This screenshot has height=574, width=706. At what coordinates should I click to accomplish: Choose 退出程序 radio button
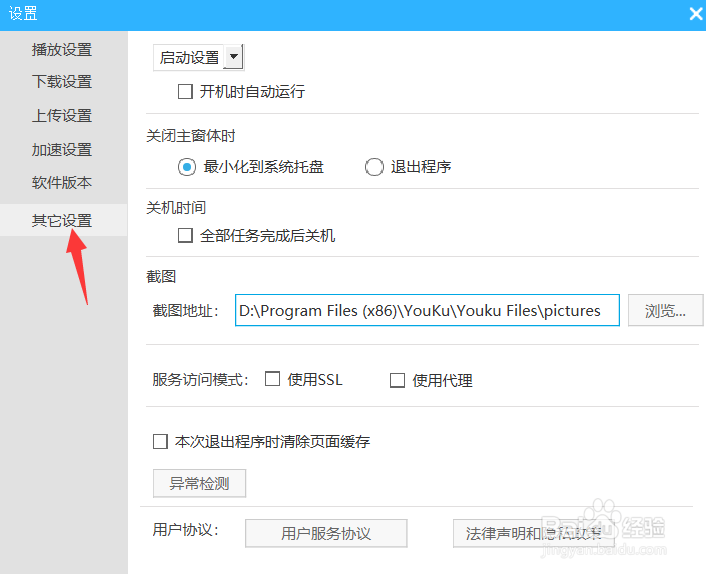coord(374,167)
